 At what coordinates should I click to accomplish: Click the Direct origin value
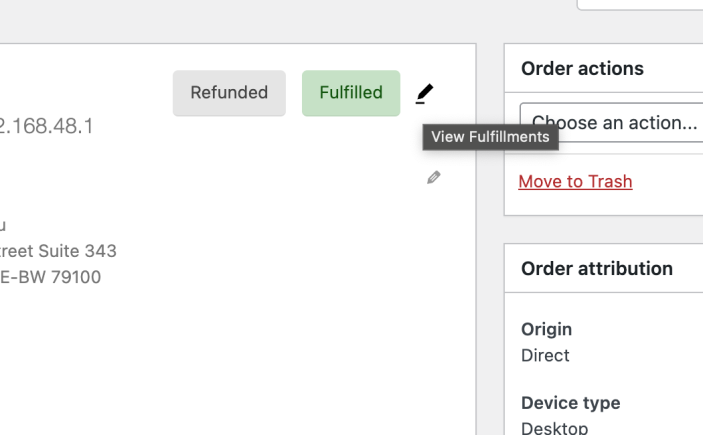point(545,355)
